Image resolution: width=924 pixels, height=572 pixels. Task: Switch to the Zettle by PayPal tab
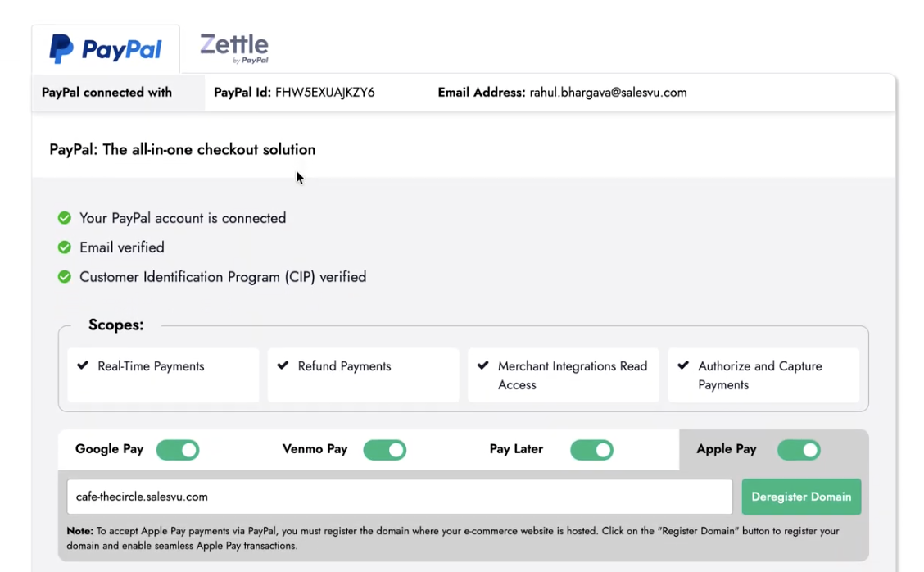coord(234,48)
